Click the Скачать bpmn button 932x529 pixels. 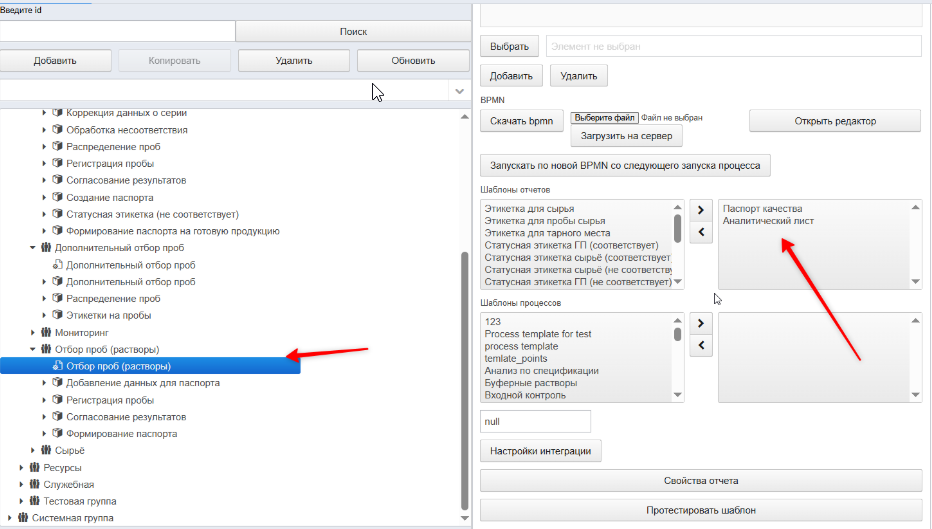click(521, 121)
